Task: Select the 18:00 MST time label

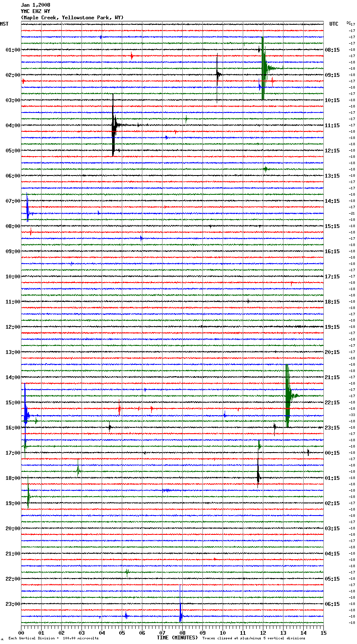Action: coord(13,478)
